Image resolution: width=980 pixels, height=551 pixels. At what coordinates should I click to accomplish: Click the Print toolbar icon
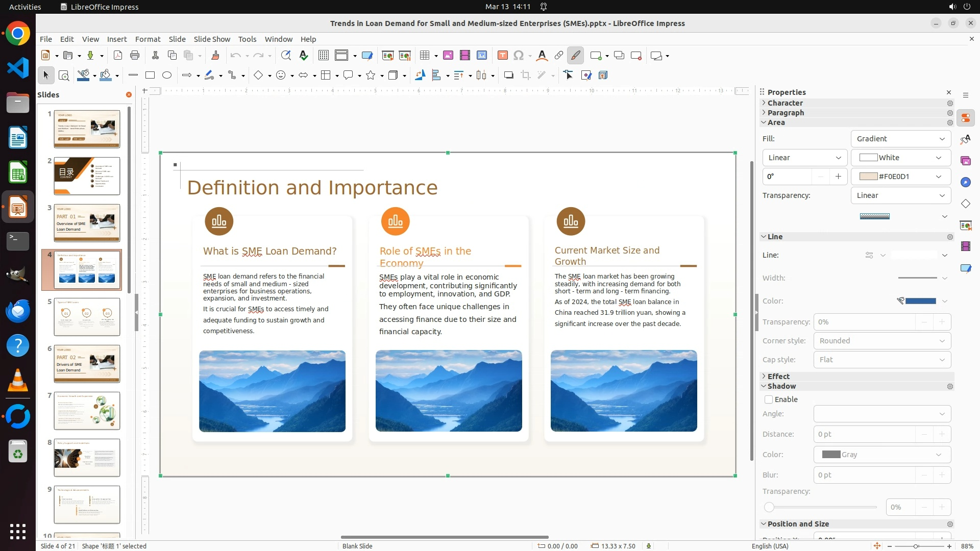[135, 56]
